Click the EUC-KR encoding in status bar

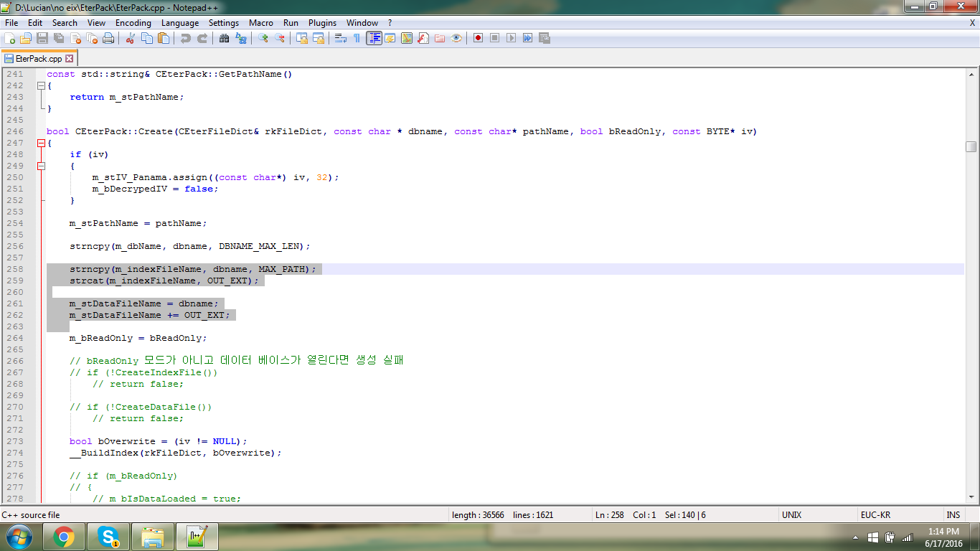[x=875, y=515]
